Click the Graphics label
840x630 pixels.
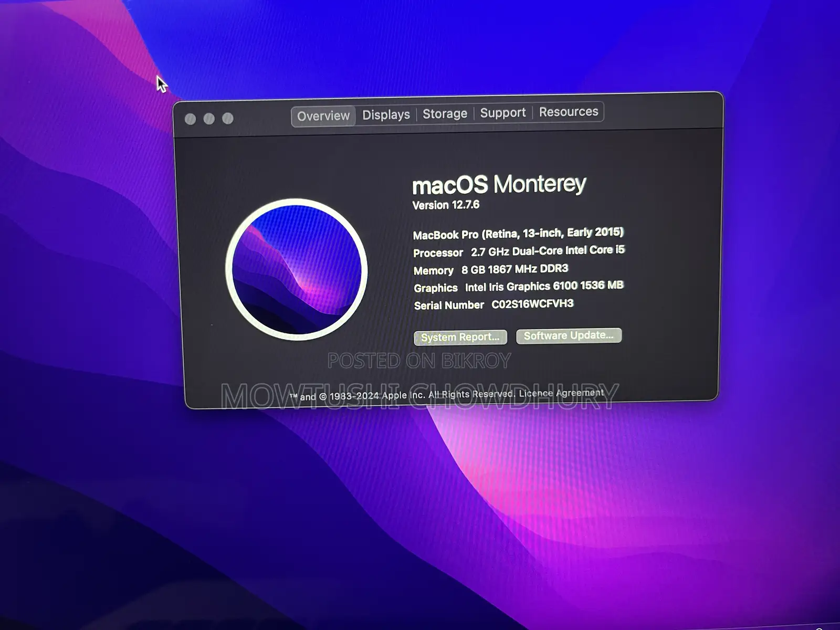click(x=435, y=288)
